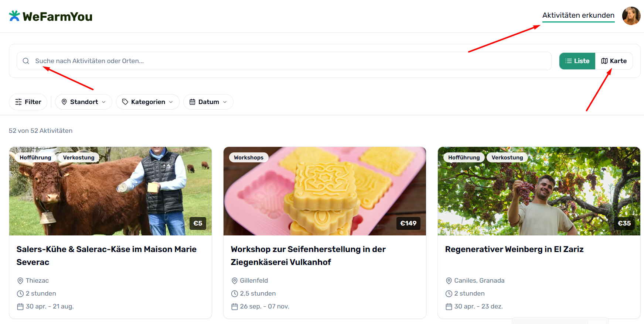Click the location pin icon in Standort
This screenshot has height=324, width=644.
coord(64,102)
